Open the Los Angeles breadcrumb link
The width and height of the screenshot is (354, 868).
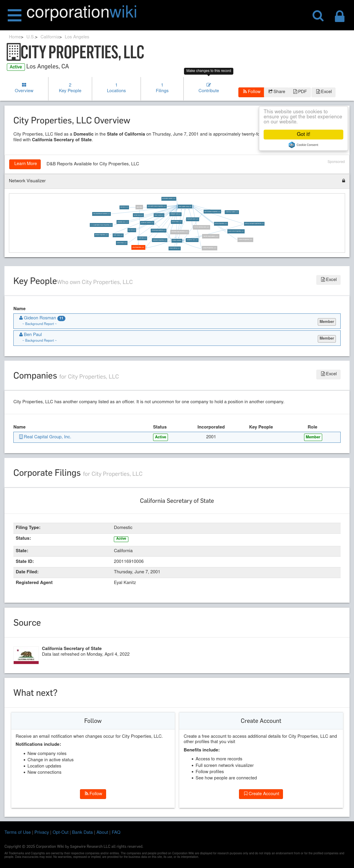(x=77, y=37)
